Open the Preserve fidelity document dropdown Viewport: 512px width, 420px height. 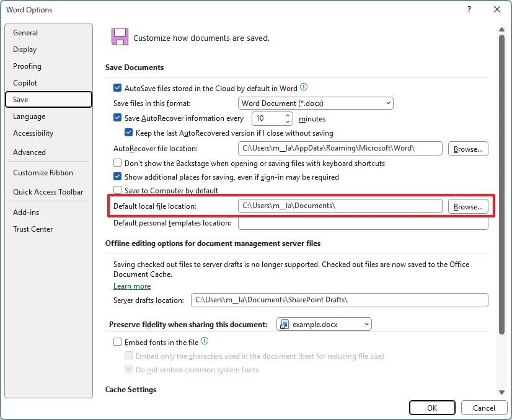pos(365,323)
